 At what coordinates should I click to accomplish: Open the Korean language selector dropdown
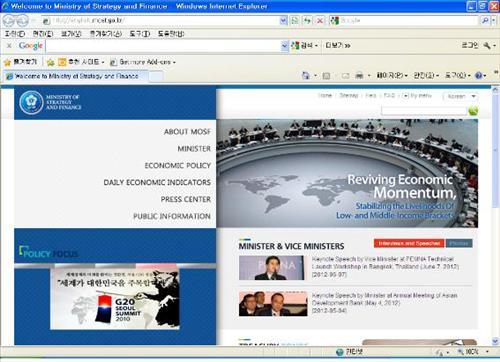pyautogui.click(x=461, y=96)
